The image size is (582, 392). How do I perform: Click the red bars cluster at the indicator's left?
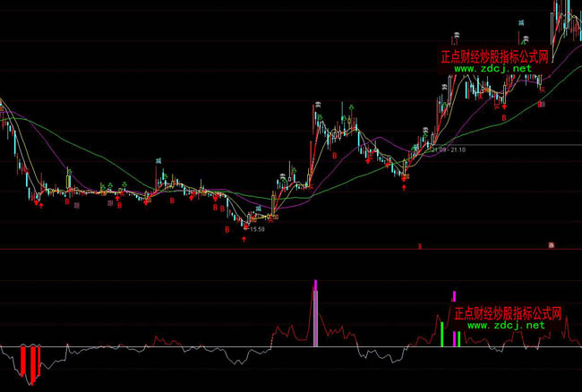pos(30,362)
